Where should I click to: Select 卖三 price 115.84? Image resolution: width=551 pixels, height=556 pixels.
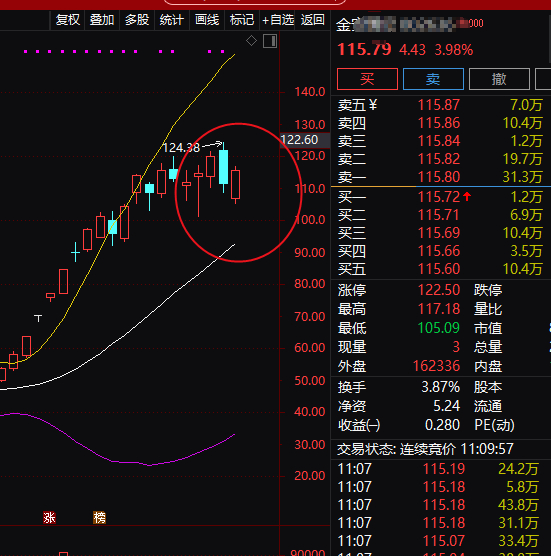439,141
